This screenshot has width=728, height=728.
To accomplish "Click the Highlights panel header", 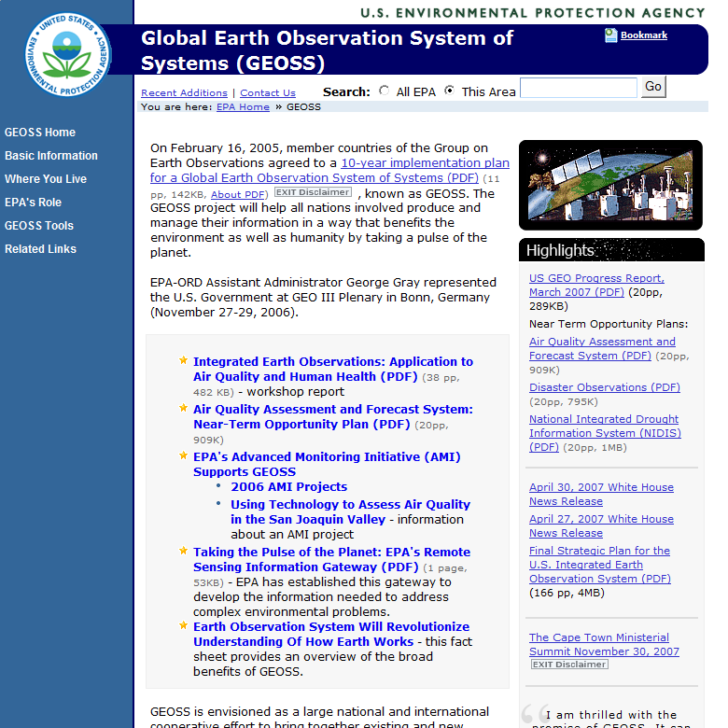I will [x=611, y=250].
